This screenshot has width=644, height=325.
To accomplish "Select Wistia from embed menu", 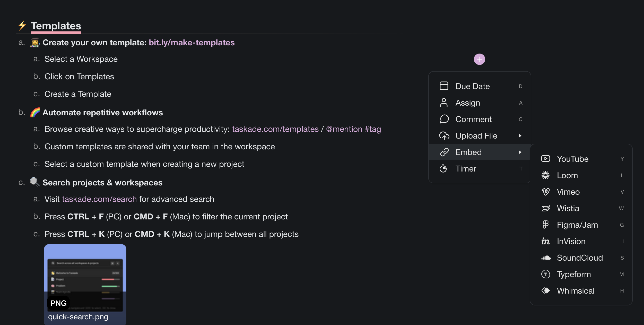I will coord(568,208).
